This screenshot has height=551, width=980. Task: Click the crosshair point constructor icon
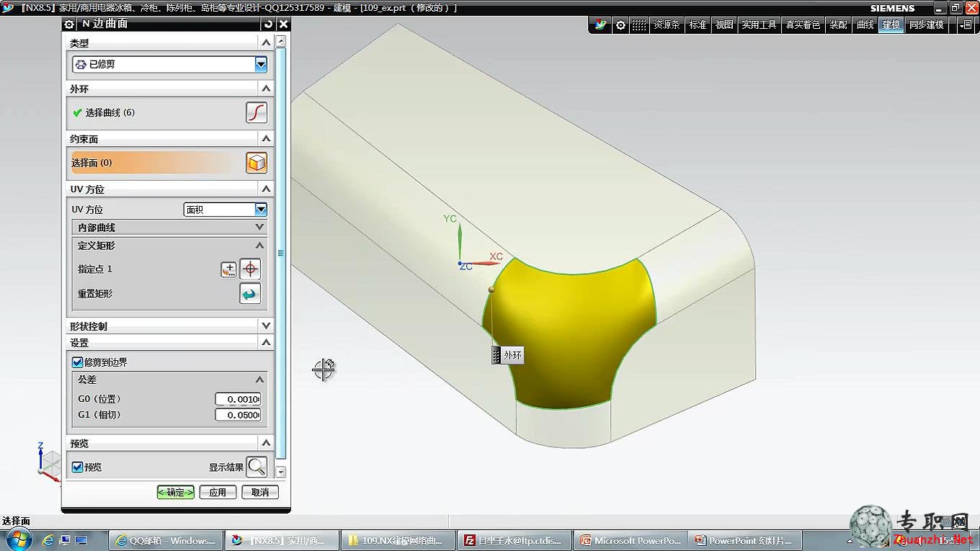point(250,269)
